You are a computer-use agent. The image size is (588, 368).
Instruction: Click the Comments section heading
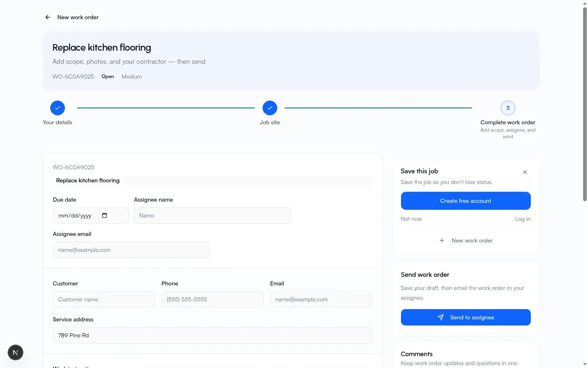pos(416,354)
